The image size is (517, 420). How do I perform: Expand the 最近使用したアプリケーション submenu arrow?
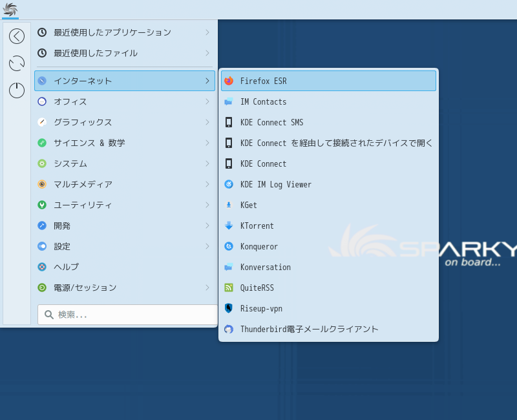207,32
